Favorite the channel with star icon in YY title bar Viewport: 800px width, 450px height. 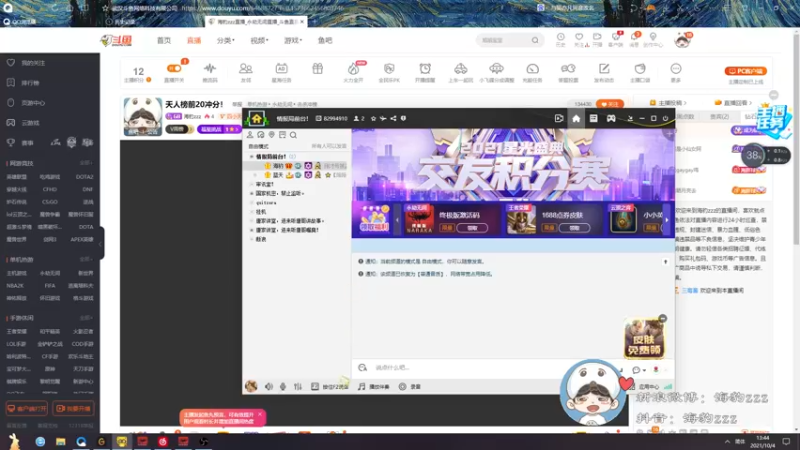373,118
